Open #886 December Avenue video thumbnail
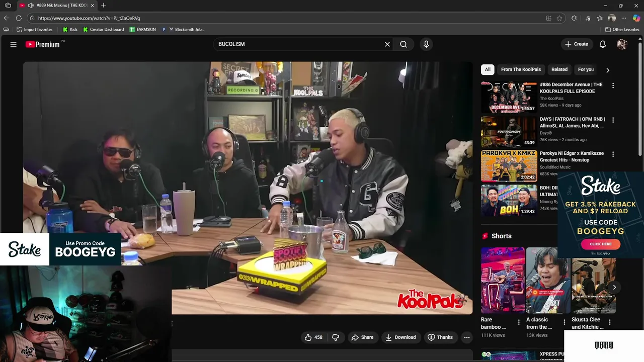Image resolution: width=644 pixels, height=362 pixels. pos(509,98)
